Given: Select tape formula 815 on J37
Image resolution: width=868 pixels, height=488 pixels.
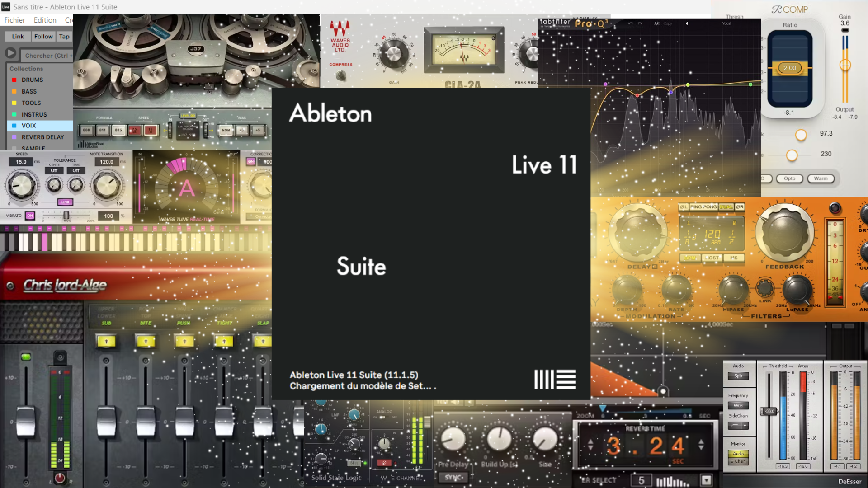Looking at the screenshot, I should coord(118,130).
